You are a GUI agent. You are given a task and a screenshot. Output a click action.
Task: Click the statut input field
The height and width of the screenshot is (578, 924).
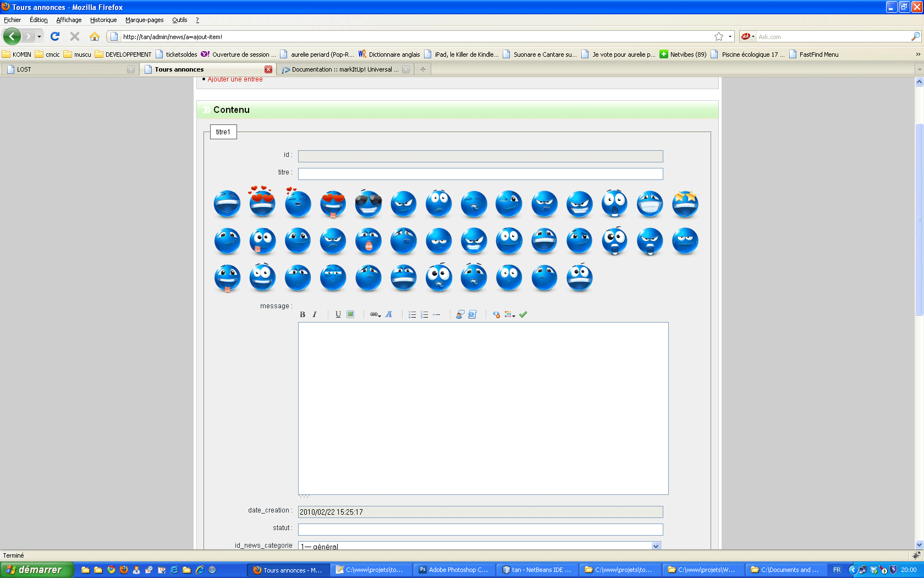pos(480,530)
